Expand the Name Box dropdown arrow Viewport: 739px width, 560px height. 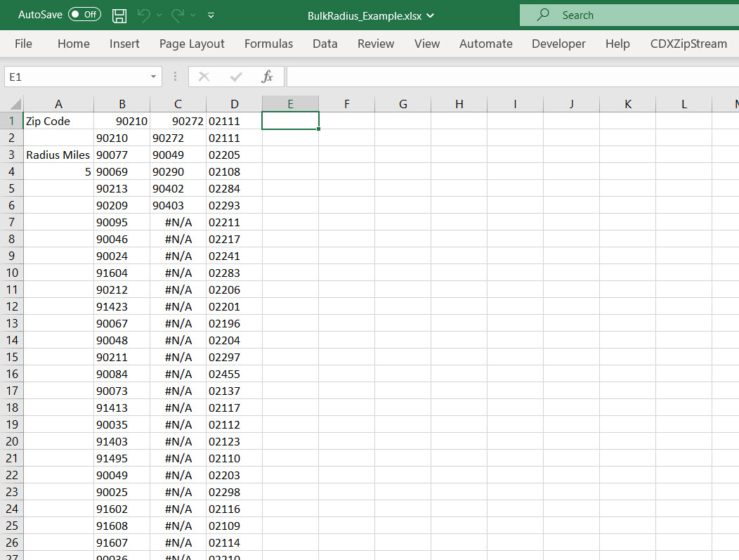153,77
